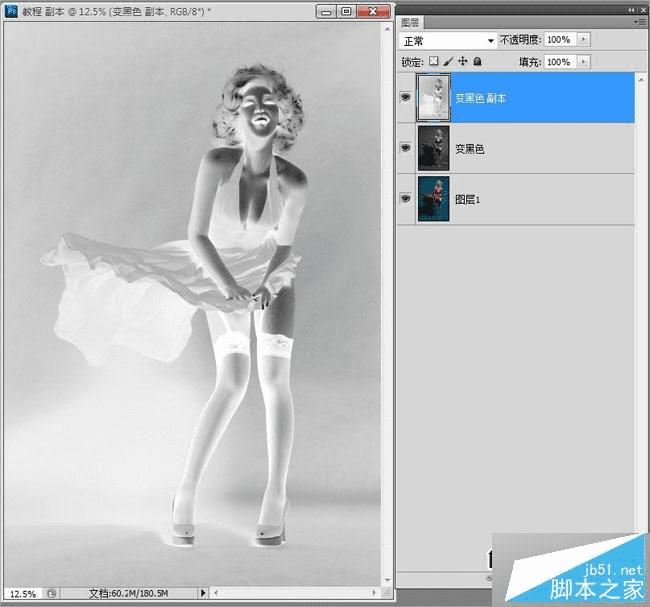The image size is (650, 607).
Task: Hide the 变黑色 副本 layer
Action: (405, 97)
